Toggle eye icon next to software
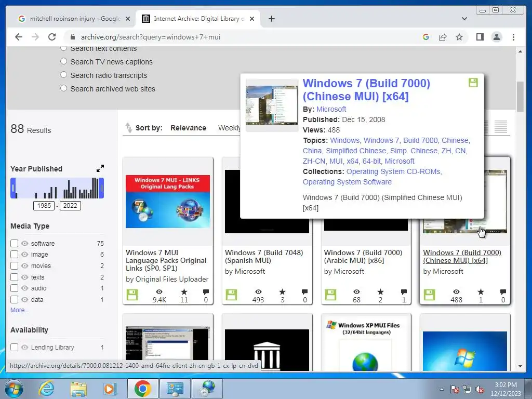The width and height of the screenshot is (532, 399). point(24,243)
